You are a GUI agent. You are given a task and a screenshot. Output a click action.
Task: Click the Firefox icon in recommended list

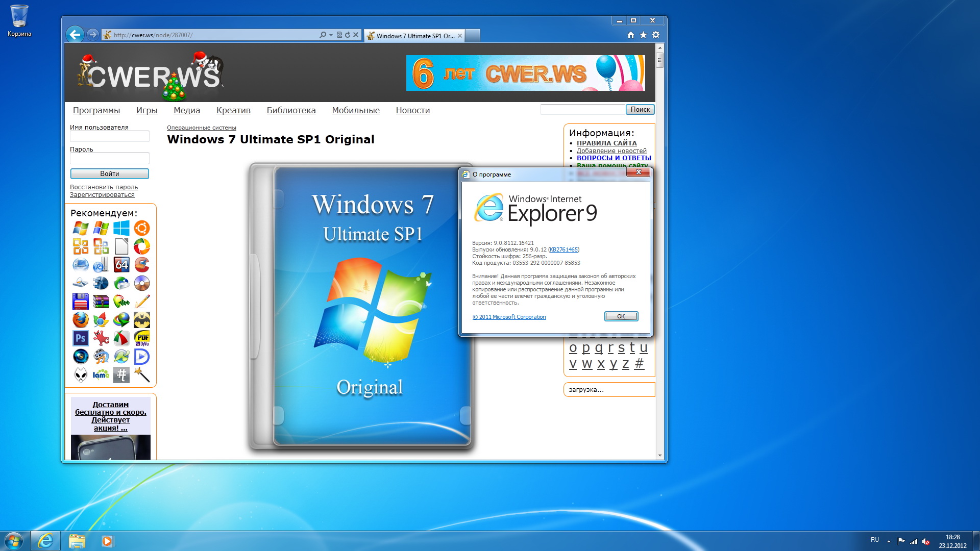point(81,320)
